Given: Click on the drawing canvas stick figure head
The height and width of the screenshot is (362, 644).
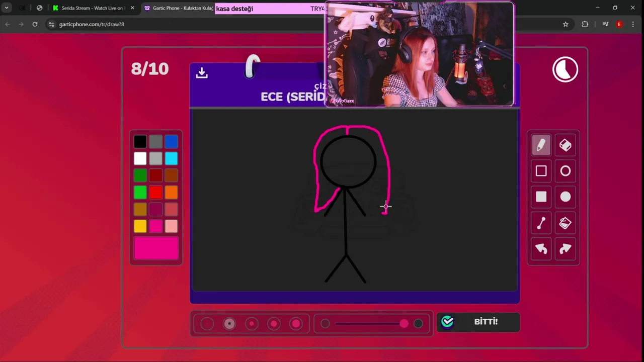Looking at the screenshot, I should coord(348,162).
